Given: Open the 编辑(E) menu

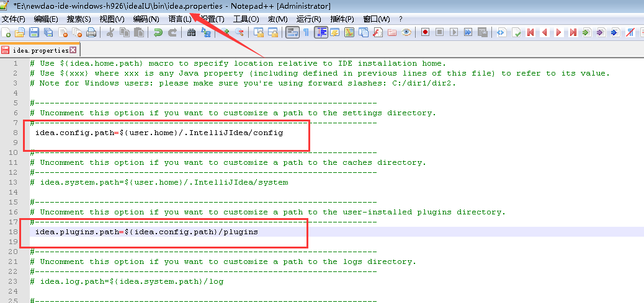Looking at the screenshot, I should [x=45, y=19].
